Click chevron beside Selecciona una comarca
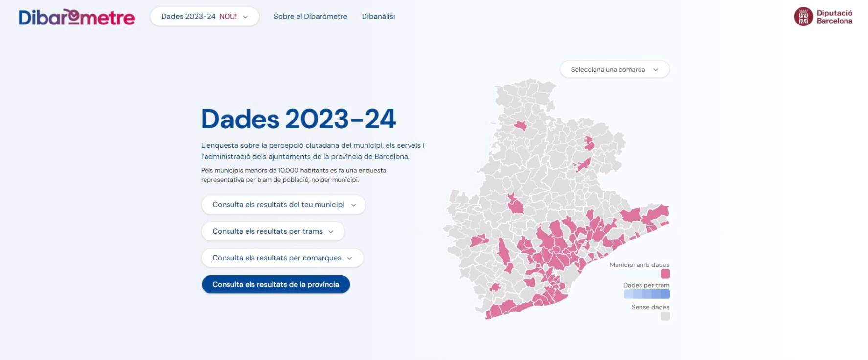 point(656,70)
